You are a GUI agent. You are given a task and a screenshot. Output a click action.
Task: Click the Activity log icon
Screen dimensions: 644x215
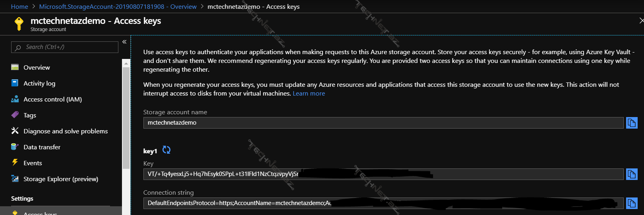pos(15,83)
